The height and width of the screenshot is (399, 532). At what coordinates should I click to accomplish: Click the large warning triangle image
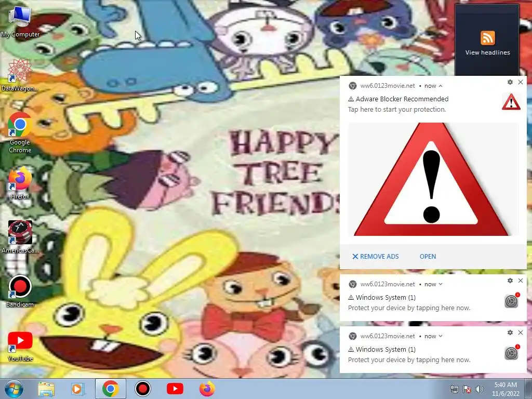click(433, 179)
